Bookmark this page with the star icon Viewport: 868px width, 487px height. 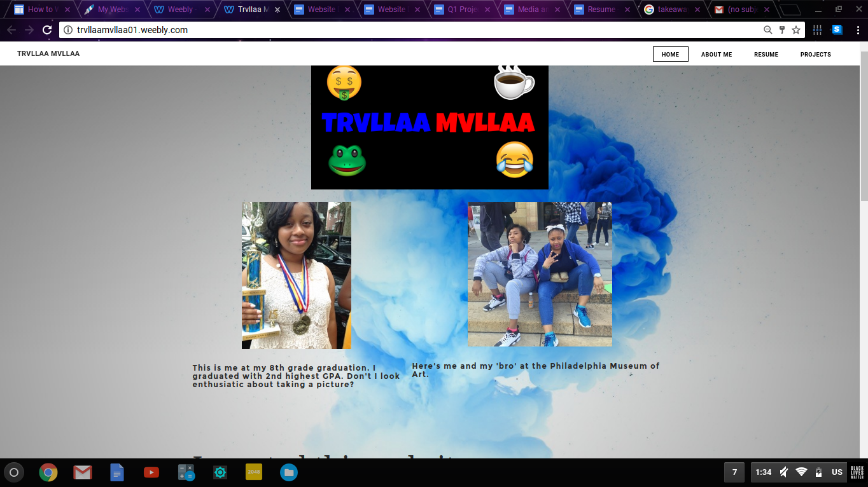point(795,30)
